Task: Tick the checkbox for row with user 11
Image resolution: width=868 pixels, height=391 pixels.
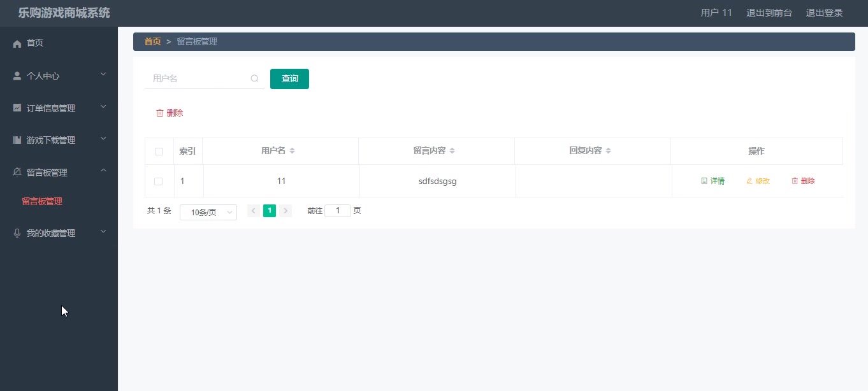Action: point(159,181)
